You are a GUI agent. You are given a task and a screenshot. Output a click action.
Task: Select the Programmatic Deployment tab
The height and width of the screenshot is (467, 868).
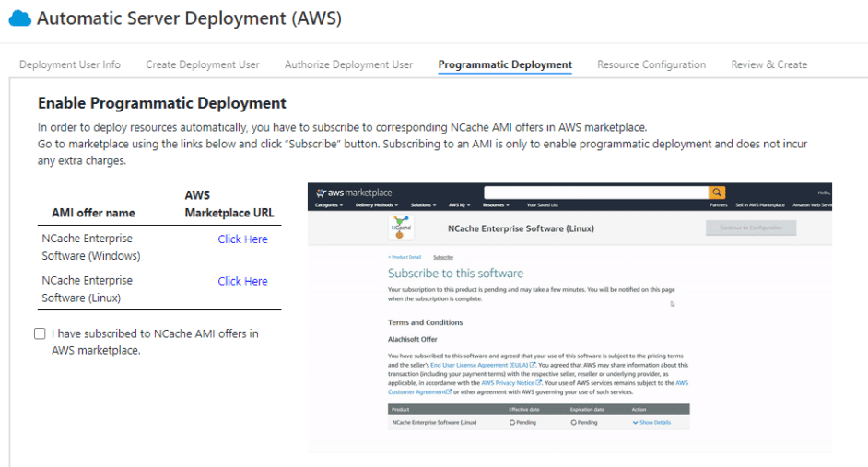(x=505, y=64)
